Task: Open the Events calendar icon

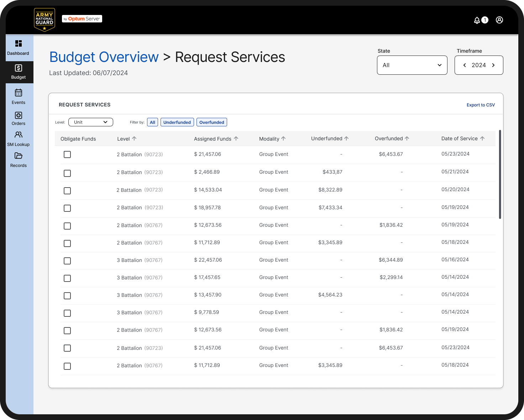Action: [x=19, y=93]
